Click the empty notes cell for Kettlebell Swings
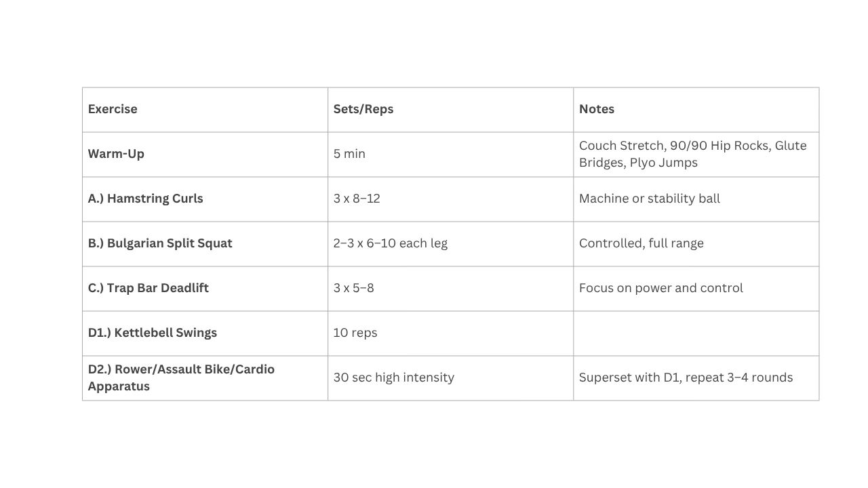Viewport: 868px width, 488px height. (696, 333)
